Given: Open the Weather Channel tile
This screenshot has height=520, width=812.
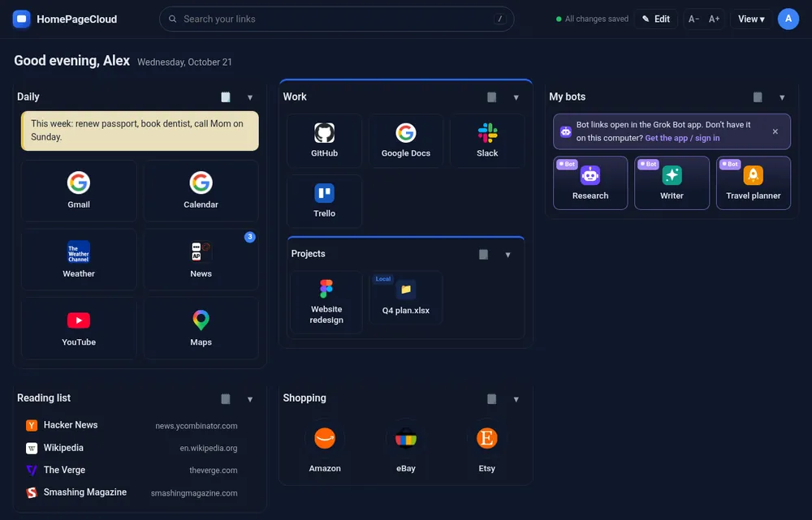Looking at the screenshot, I should [x=79, y=260].
